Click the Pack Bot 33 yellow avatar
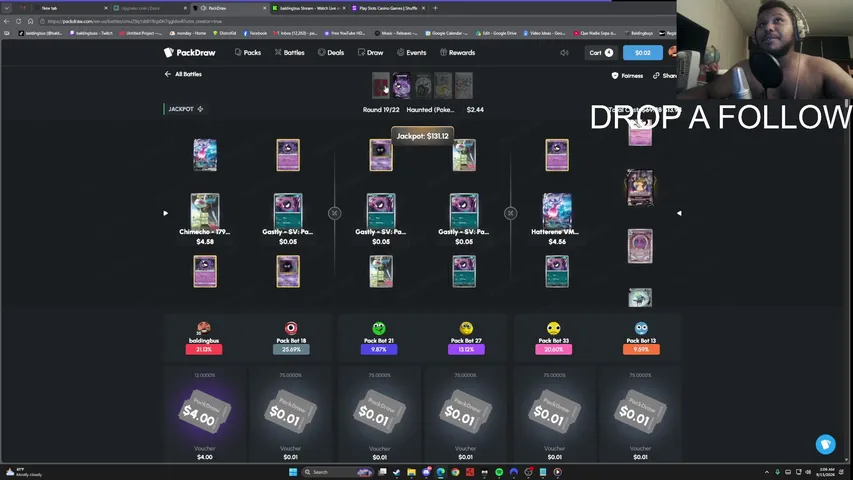 click(554, 328)
